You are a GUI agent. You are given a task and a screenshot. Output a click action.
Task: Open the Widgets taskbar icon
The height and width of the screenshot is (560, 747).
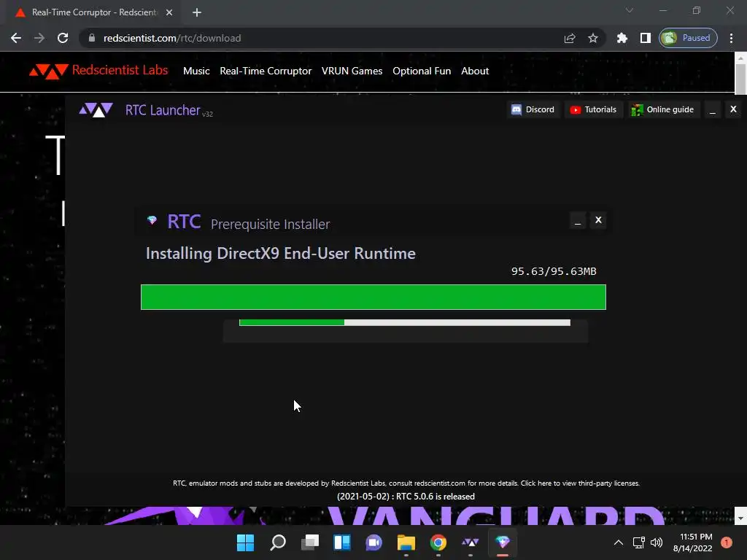(342, 542)
